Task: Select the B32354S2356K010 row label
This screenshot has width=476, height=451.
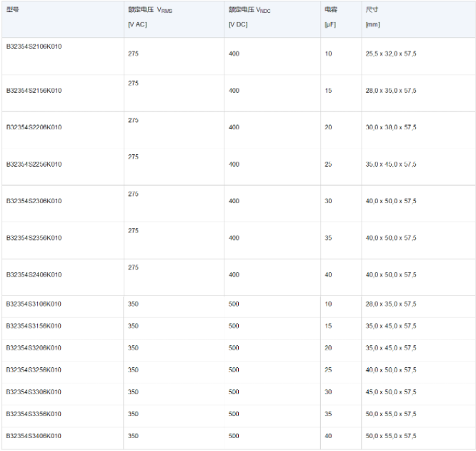Action: pos(34,238)
